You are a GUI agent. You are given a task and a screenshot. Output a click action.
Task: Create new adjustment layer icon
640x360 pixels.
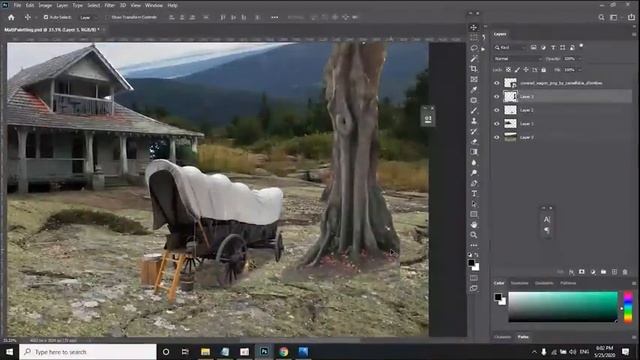pyautogui.click(x=593, y=272)
